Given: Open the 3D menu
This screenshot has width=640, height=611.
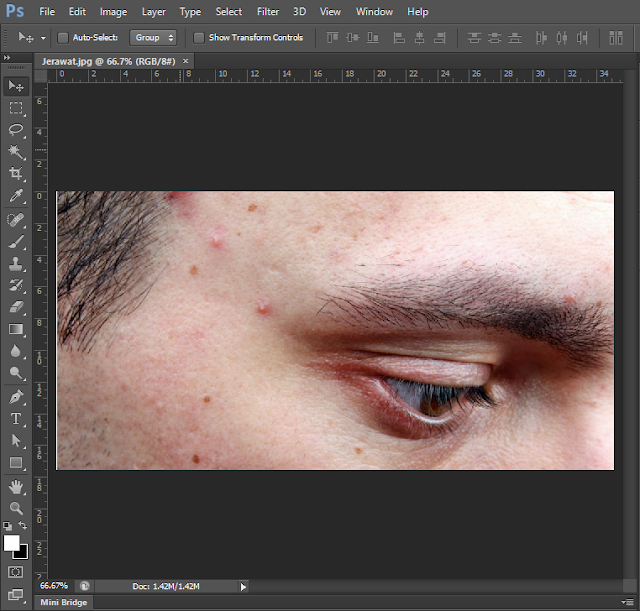Looking at the screenshot, I should (x=299, y=12).
